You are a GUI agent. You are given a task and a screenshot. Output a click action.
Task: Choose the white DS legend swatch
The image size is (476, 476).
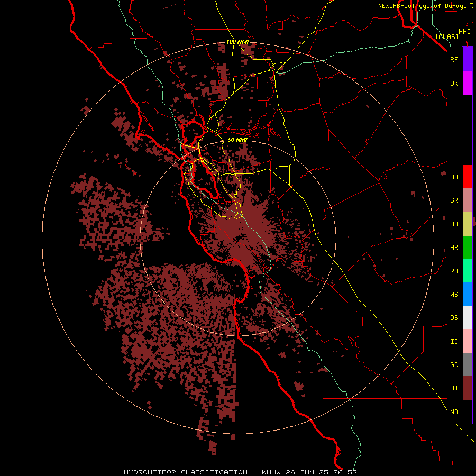[467, 317]
